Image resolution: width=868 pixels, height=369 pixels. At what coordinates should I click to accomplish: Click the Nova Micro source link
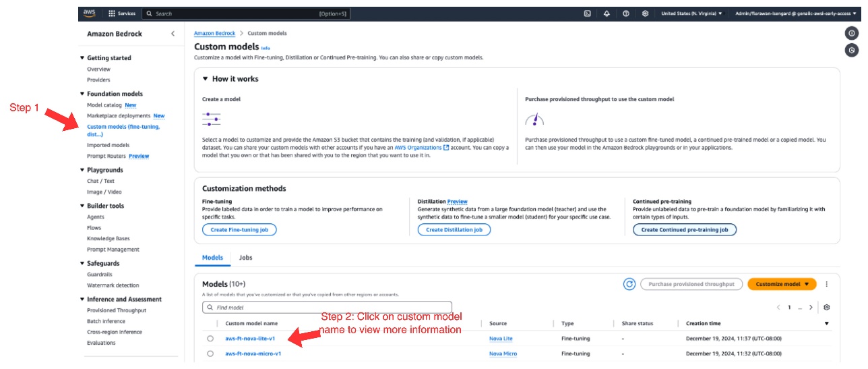click(x=503, y=353)
